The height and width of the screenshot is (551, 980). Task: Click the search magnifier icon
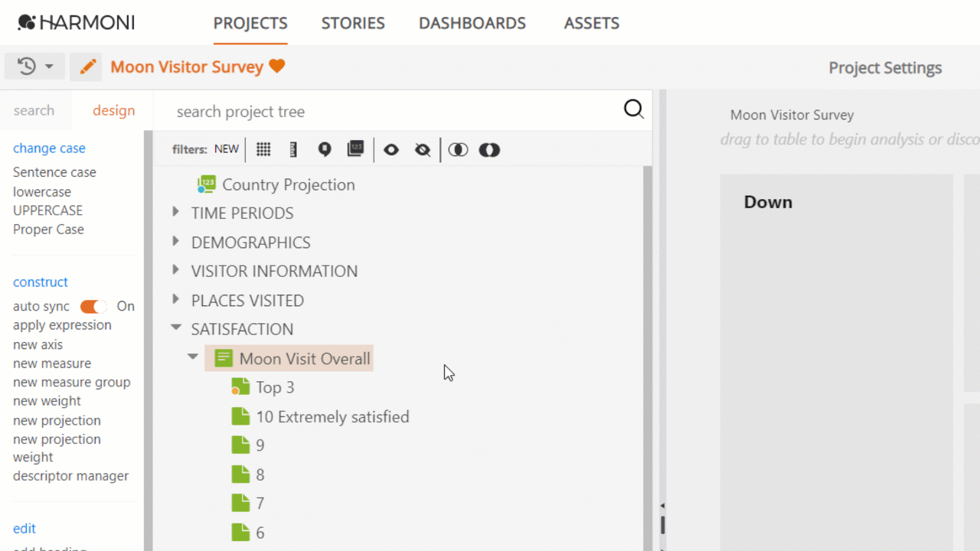pyautogui.click(x=633, y=109)
